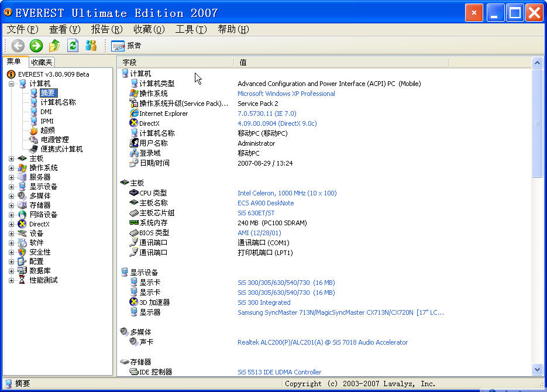
Task: Click the 3D 加速器 icon
Action: coord(134,302)
